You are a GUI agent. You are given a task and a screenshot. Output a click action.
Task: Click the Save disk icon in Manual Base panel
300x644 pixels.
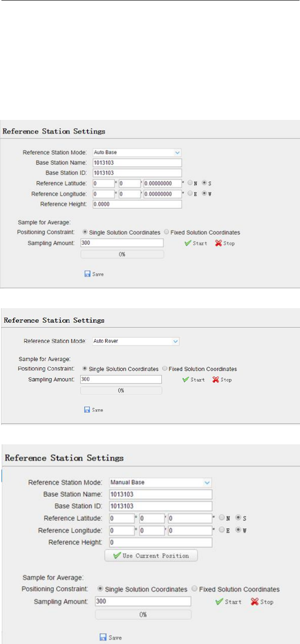[x=102, y=637]
